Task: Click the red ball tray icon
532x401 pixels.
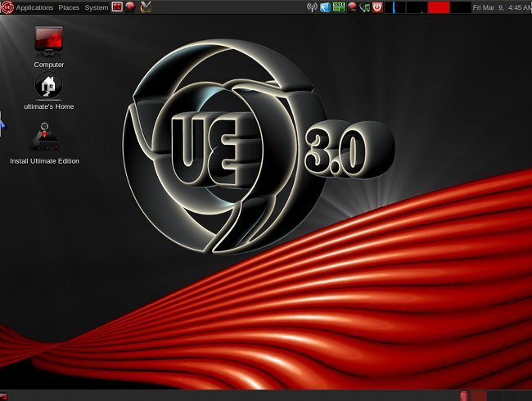Action: (352, 7)
